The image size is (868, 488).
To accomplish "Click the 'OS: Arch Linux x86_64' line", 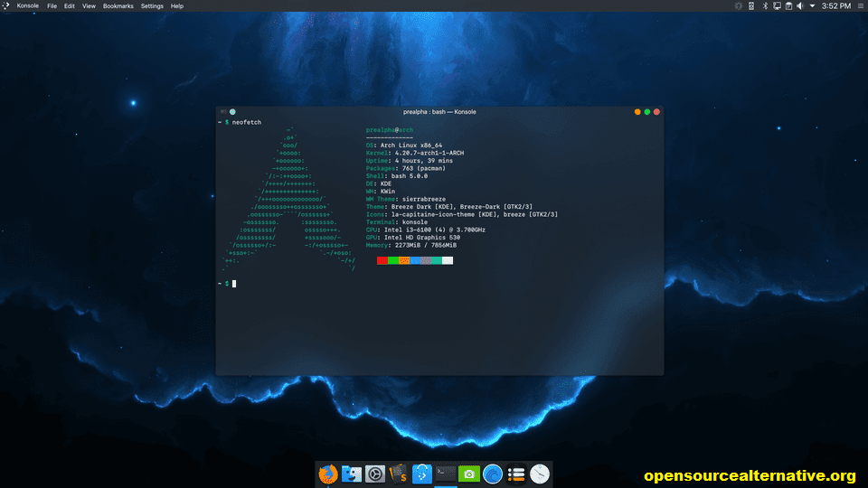I will click(404, 145).
